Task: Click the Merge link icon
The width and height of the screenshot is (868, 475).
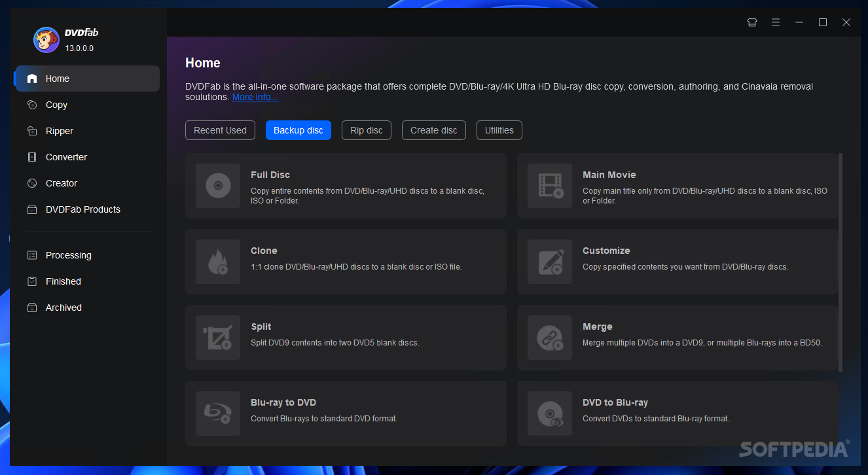Action: pyautogui.click(x=550, y=338)
